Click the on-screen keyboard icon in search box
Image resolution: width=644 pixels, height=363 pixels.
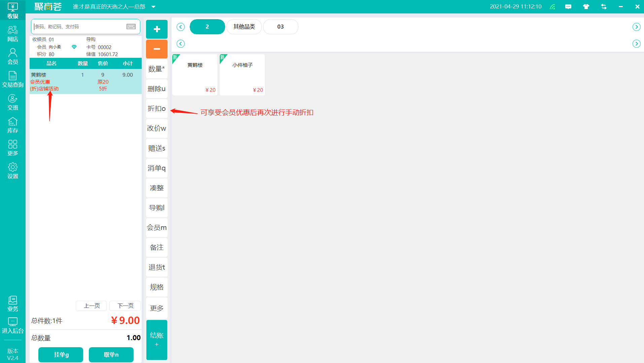coord(131,27)
